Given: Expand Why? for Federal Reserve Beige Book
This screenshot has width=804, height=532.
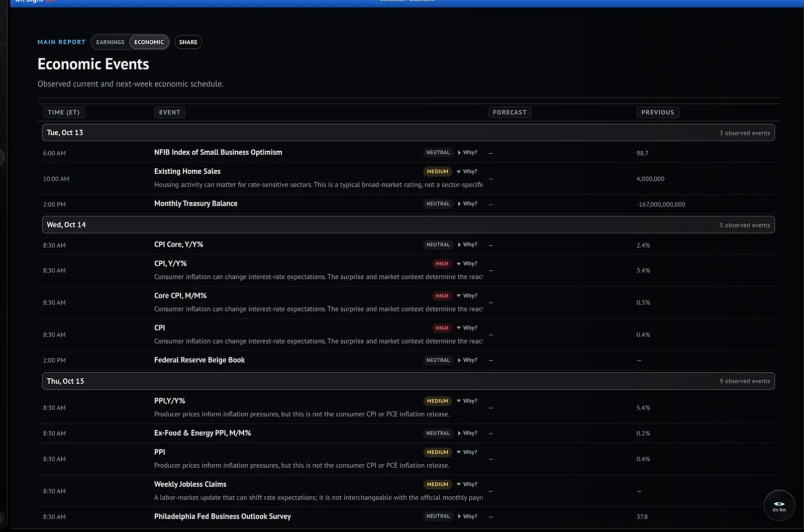Looking at the screenshot, I should (467, 360).
